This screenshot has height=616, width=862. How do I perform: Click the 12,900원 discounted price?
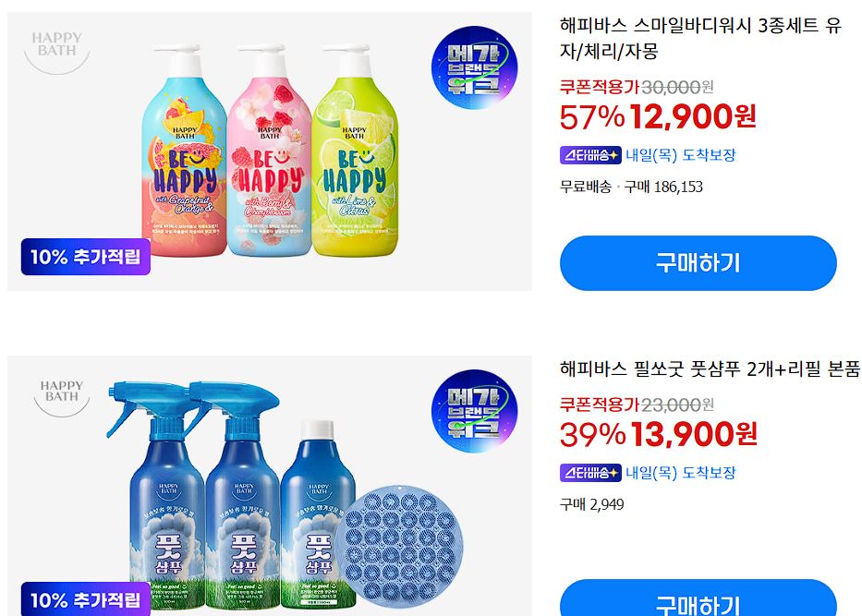click(693, 116)
